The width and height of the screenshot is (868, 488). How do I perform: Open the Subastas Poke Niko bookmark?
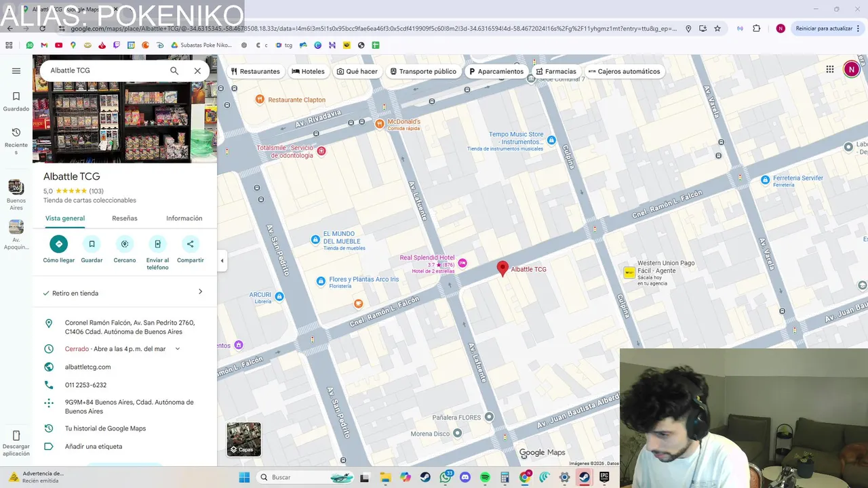(203, 45)
